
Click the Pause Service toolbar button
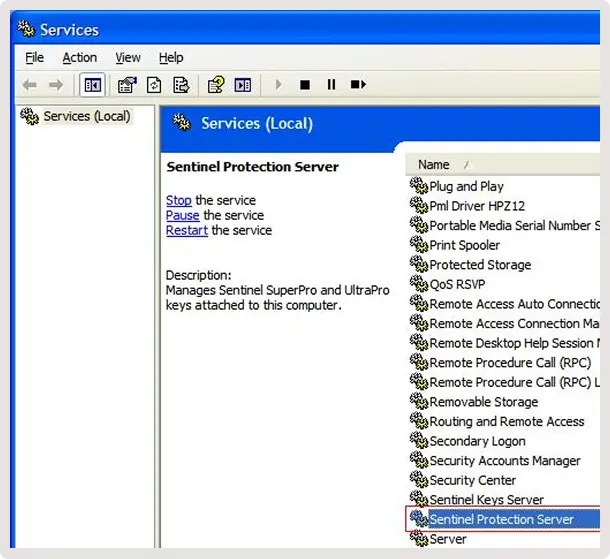(x=331, y=84)
